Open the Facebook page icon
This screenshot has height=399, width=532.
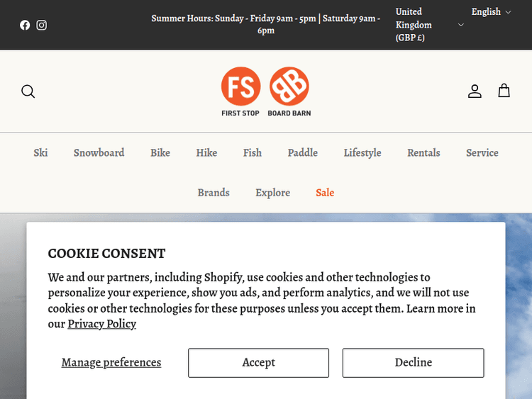click(25, 25)
